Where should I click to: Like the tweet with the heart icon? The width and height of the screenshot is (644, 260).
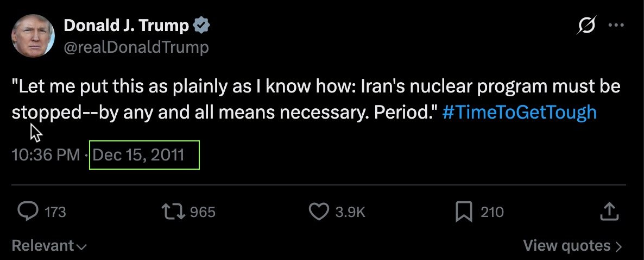pyautogui.click(x=318, y=211)
